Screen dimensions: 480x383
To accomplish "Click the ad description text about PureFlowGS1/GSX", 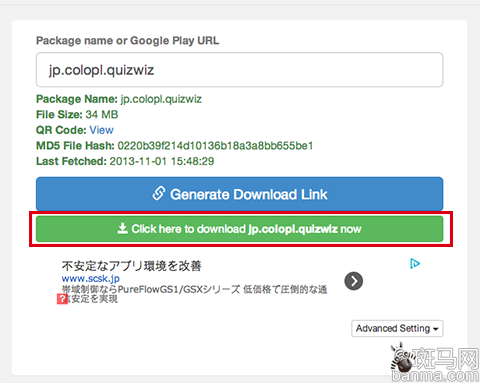I will point(194,294).
